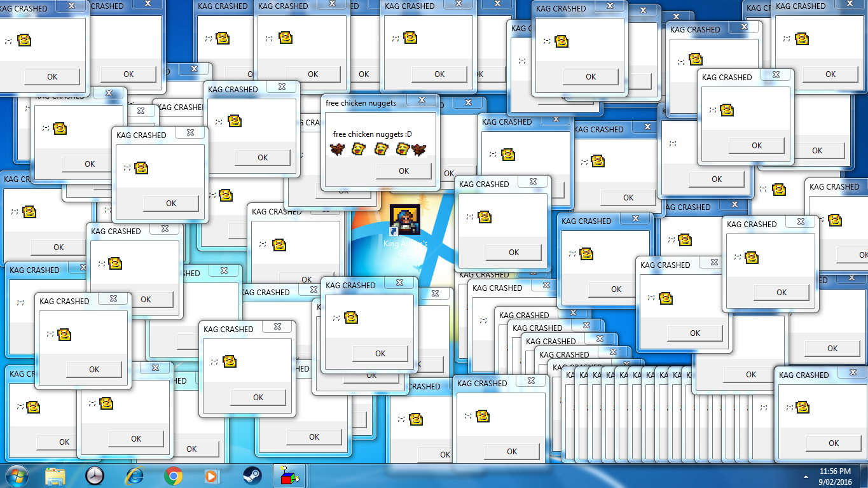Open the Windows Start menu
Viewport: 868px width, 488px height.
(x=15, y=476)
